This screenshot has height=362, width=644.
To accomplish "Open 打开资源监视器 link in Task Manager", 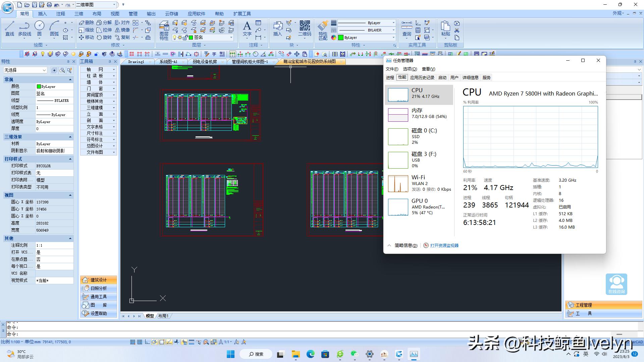I will 444,245.
